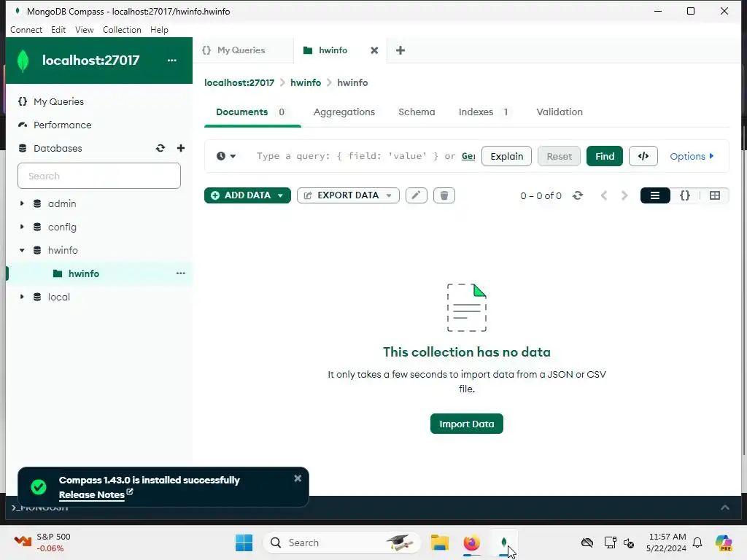
Task: Open Connect menu
Action: [x=26, y=29]
